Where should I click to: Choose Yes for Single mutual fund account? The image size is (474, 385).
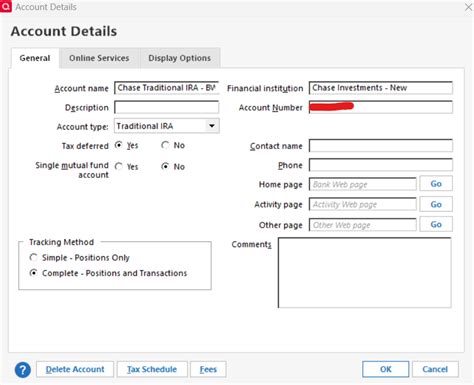click(x=118, y=166)
